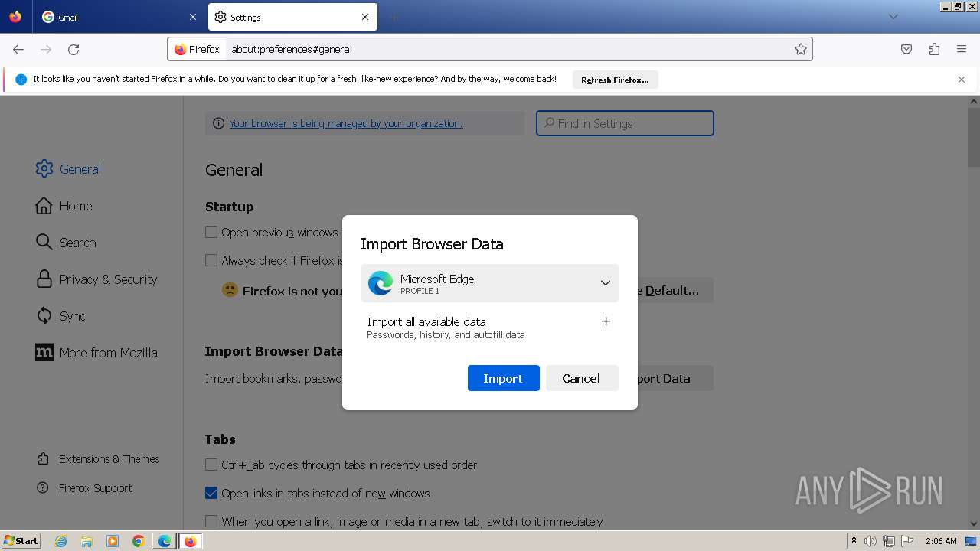Cancel the Import Browser Data dialog
Image resolution: width=980 pixels, height=551 pixels.
[x=581, y=378]
